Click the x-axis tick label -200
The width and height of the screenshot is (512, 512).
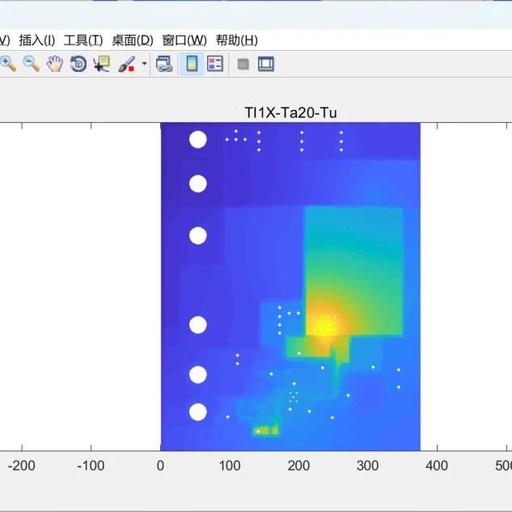pos(21,466)
